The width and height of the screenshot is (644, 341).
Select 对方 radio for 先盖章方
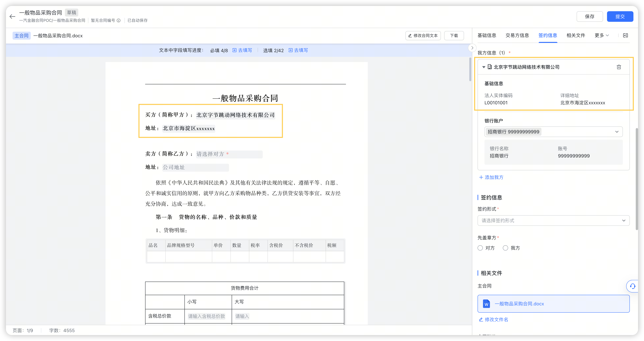click(x=480, y=248)
